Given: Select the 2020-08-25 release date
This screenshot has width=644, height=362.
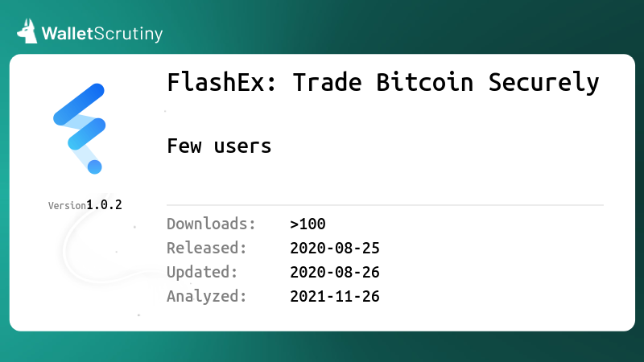Looking at the screenshot, I should pos(335,249).
